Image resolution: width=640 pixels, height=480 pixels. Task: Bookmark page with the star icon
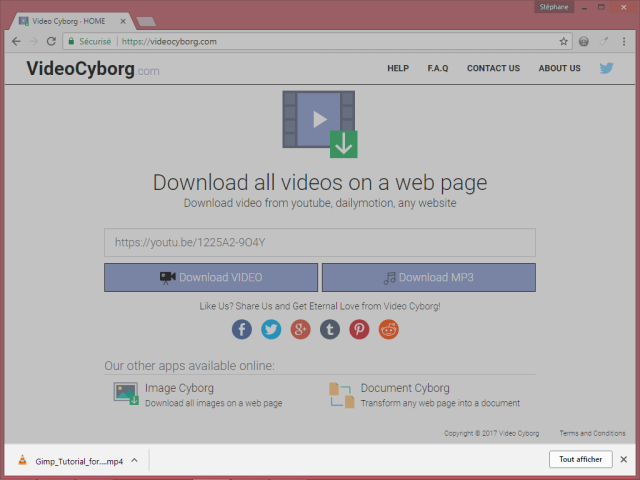click(x=564, y=41)
